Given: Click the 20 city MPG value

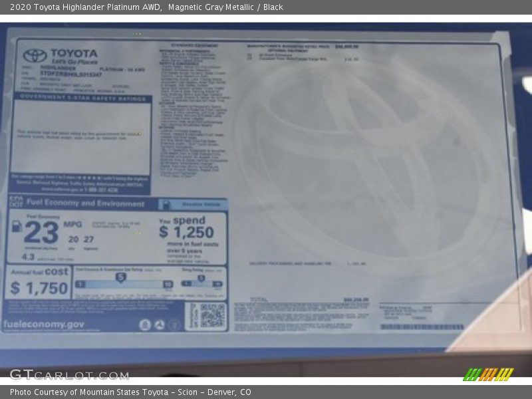Looking at the screenshot, I should click(x=74, y=239).
